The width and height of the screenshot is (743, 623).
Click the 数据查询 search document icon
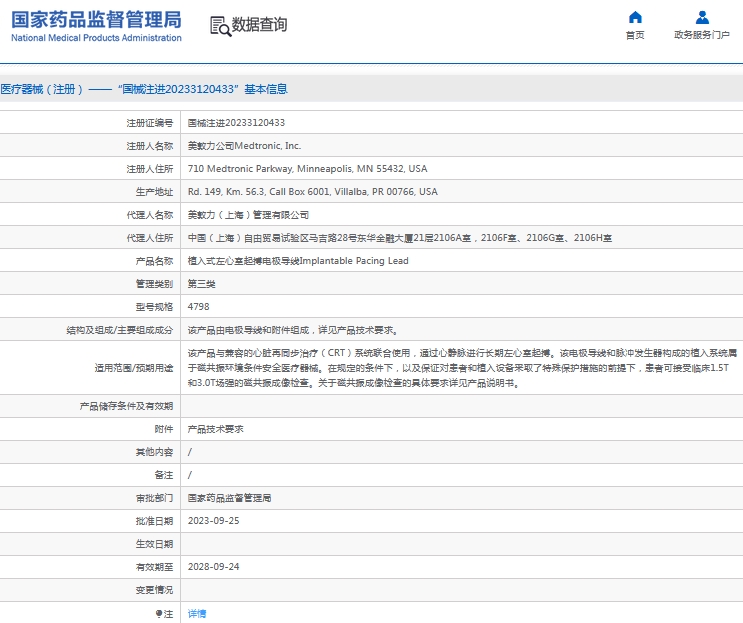pyautogui.click(x=220, y=26)
